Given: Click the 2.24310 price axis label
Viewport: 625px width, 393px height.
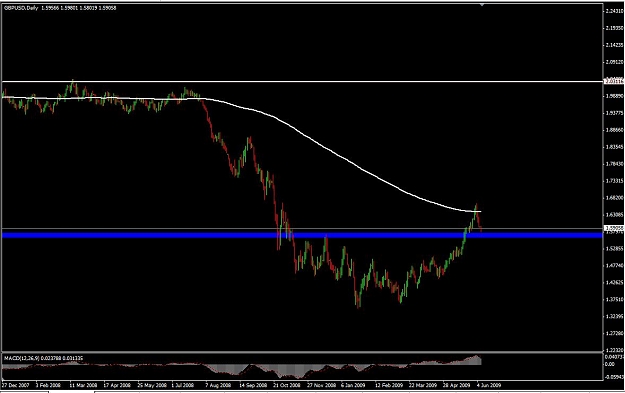Looking at the screenshot, I should coord(614,11).
